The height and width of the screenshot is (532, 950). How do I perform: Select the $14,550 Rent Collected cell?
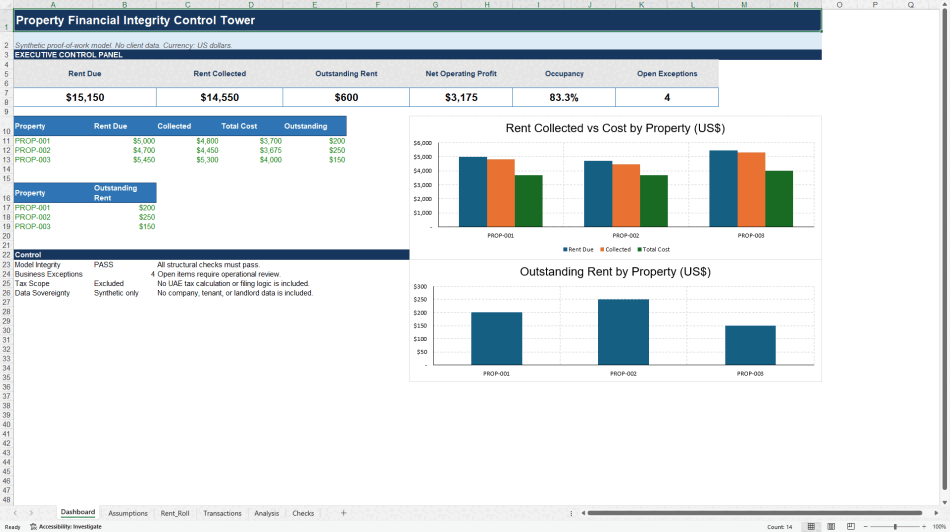pos(219,97)
